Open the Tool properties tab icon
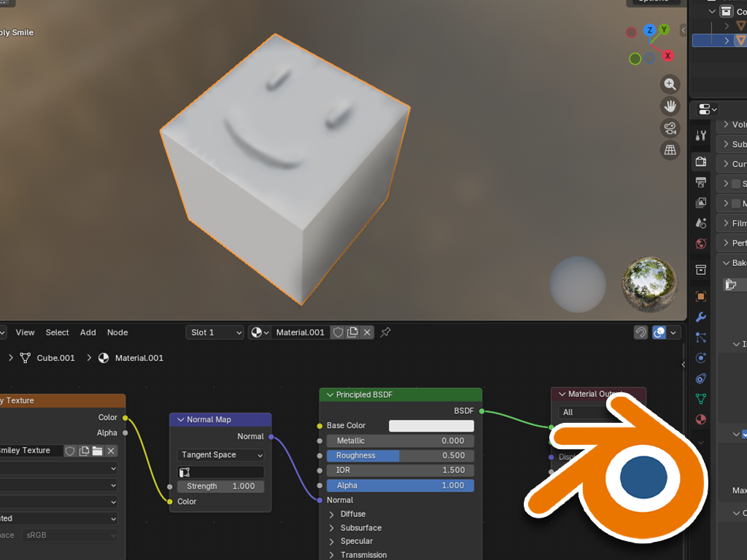Image resolution: width=747 pixels, height=560 pixels. click(x=701, y=136)
